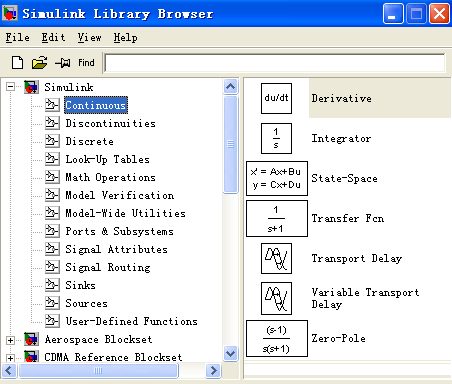The width and height of the screenshot is (452, 384).
Task: Click the icon beside Model-Wide Utilities
Action: [x=52, y=213]
